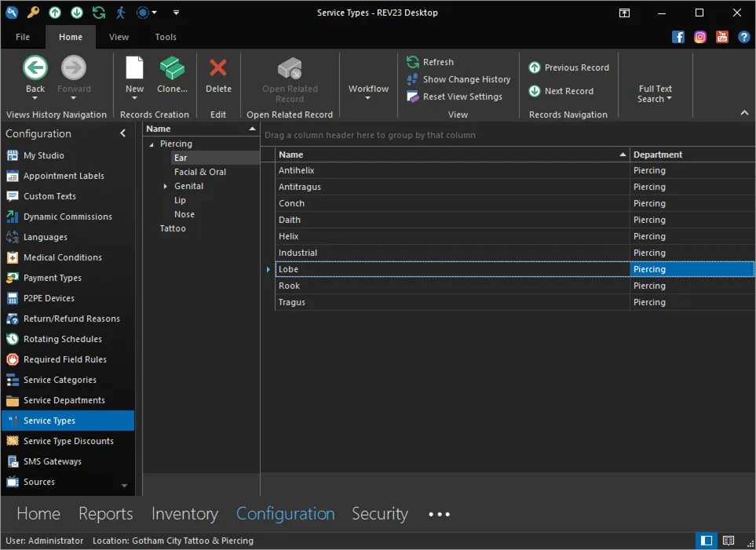Open Rotating Schedules

[x=68, y=339]
